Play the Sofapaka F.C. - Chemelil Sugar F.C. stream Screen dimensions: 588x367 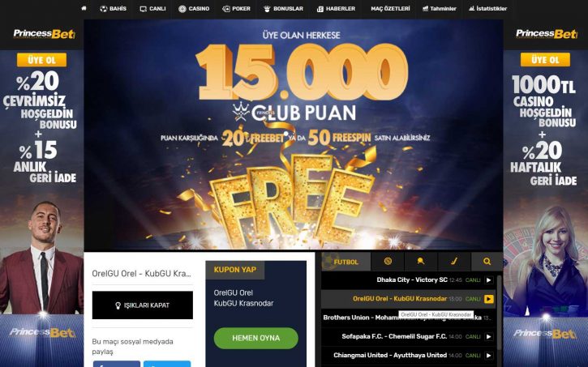point(488,336)
